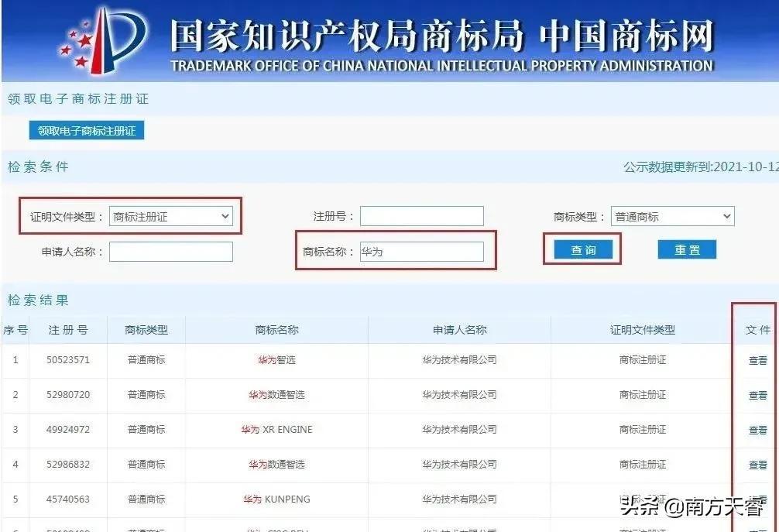
Task: Click trademark name 华为 XR ENGINE
Action: 276,429
